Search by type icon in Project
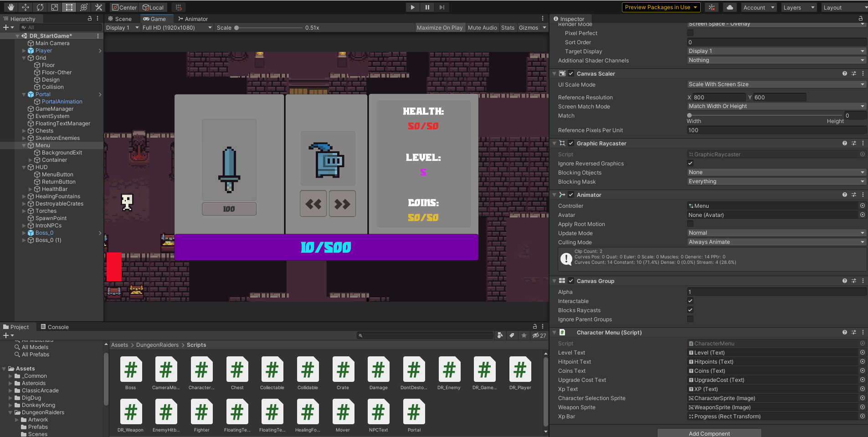This screenshot has height=437, width=868. (500, 335)
